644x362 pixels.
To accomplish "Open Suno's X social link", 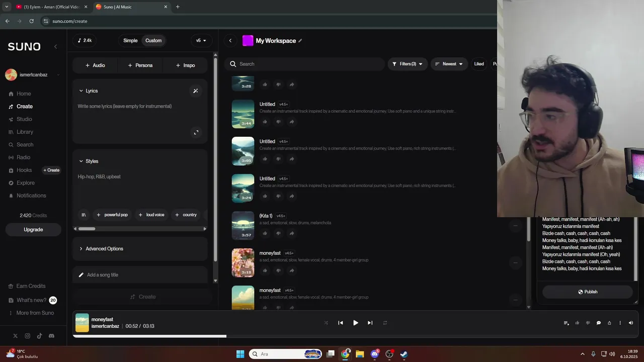I will [15, 336].
